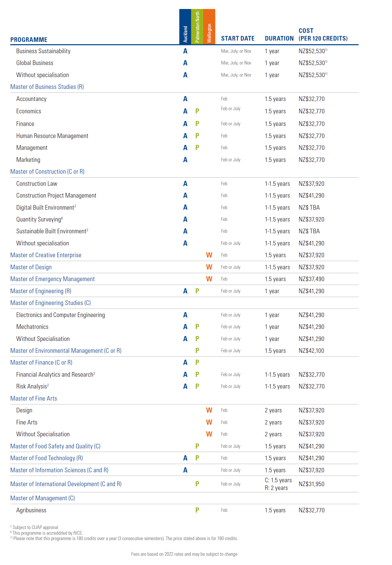392x565 pixels.
Task: Click the Auckland A marker for Business Sustainability
Action: pyautogui.click(x=185, y=51)
